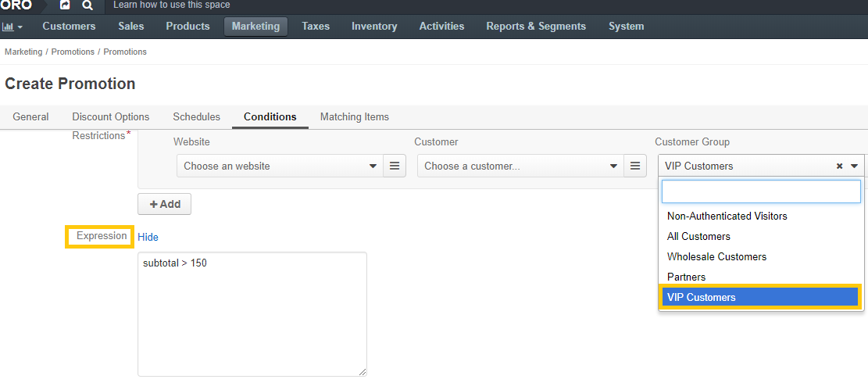Image resolution: width=868 pixels, height=390 pixels.
Task: Select VIP Customers in the list
Action: [761, 298]
